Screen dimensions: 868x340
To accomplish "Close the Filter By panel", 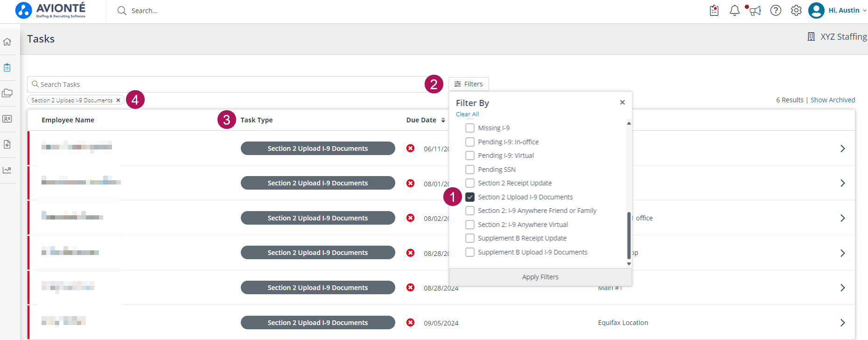I will click(622, 102).
